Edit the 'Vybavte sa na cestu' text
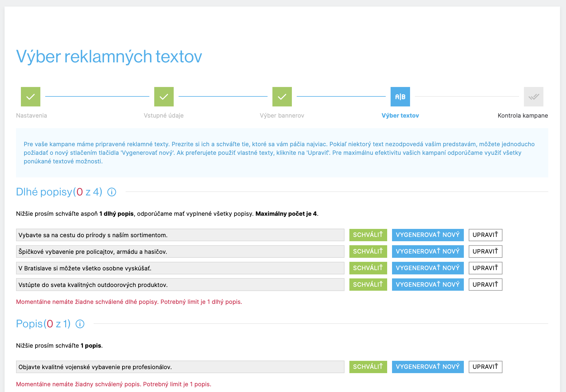The width and height of the screenshot is (566, 392). tap(485, 235)
